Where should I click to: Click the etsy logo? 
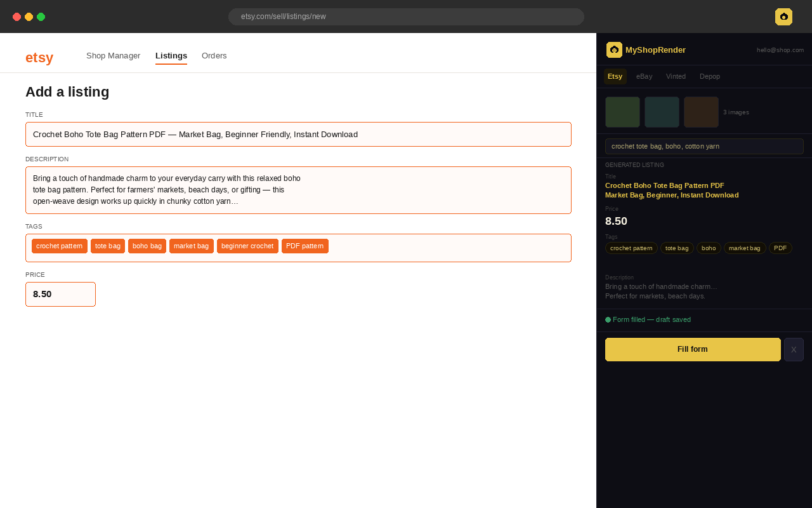(39, 57)
